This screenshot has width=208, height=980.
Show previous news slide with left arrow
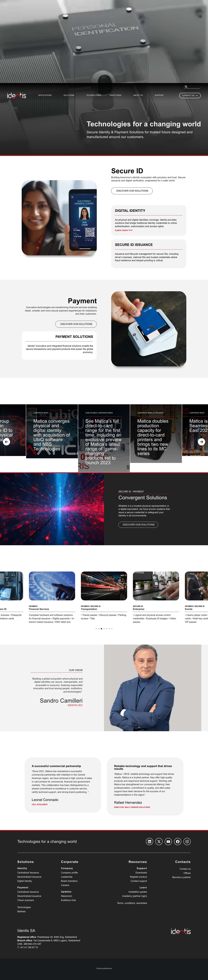click(x=6, y=442)
